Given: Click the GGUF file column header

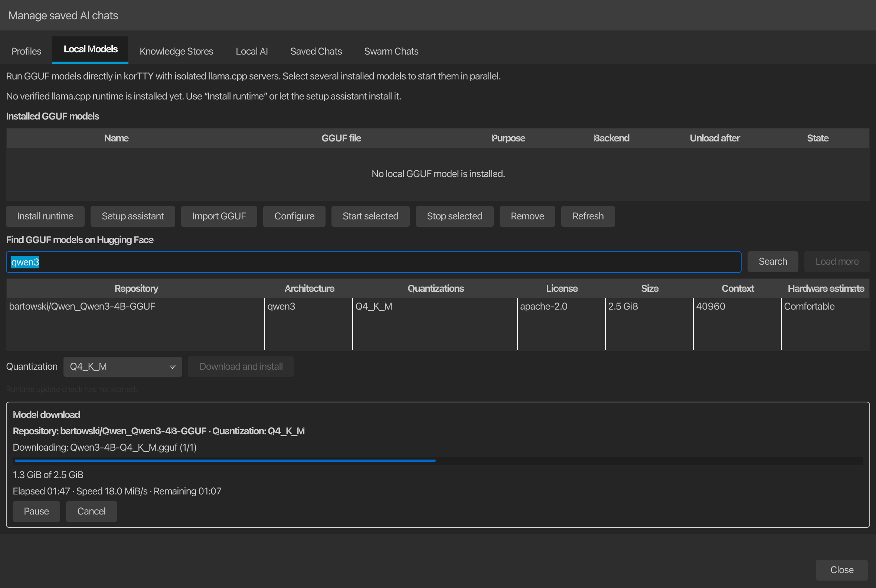Looking at the screenshot, I should (341, 138).
